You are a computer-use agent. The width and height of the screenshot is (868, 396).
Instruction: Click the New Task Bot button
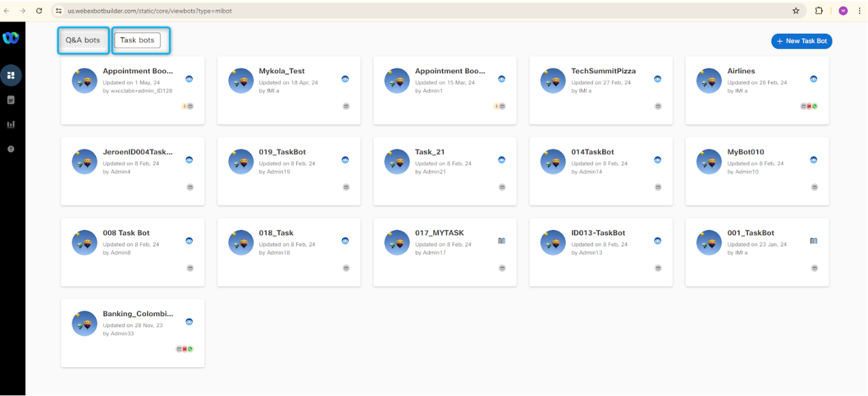802,41
